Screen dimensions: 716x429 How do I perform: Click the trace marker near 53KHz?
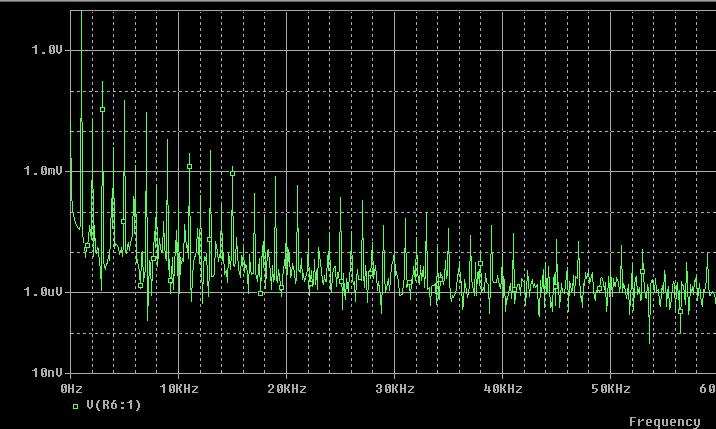click(x=643, y=271)
